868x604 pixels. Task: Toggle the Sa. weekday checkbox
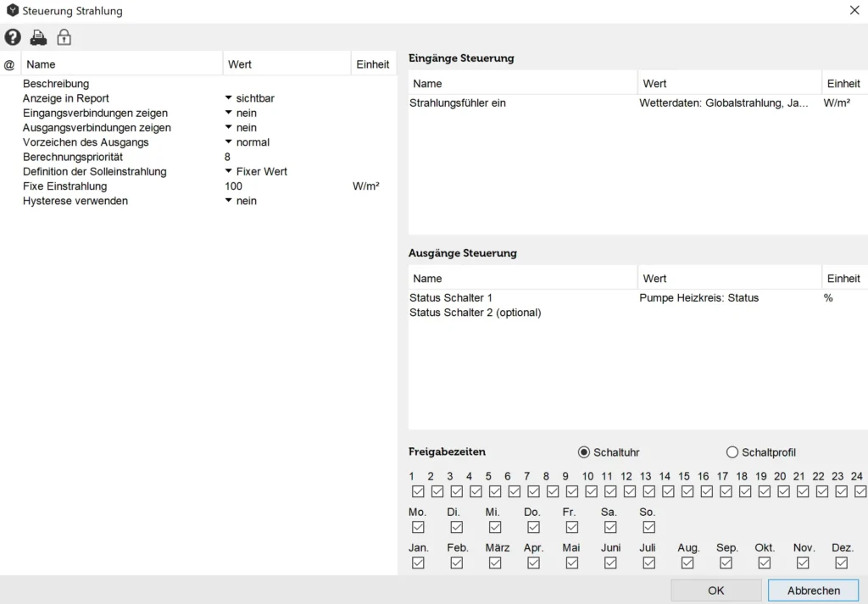coord(610,527)
